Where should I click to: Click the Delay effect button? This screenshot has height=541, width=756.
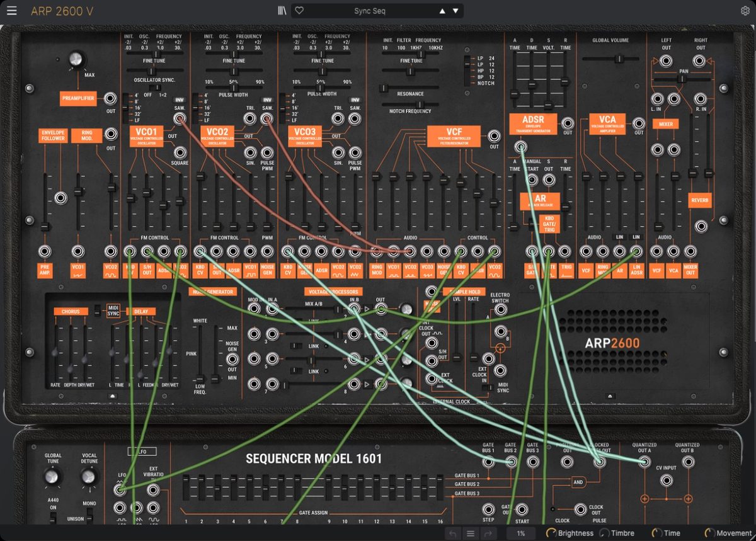click(140, 311)
